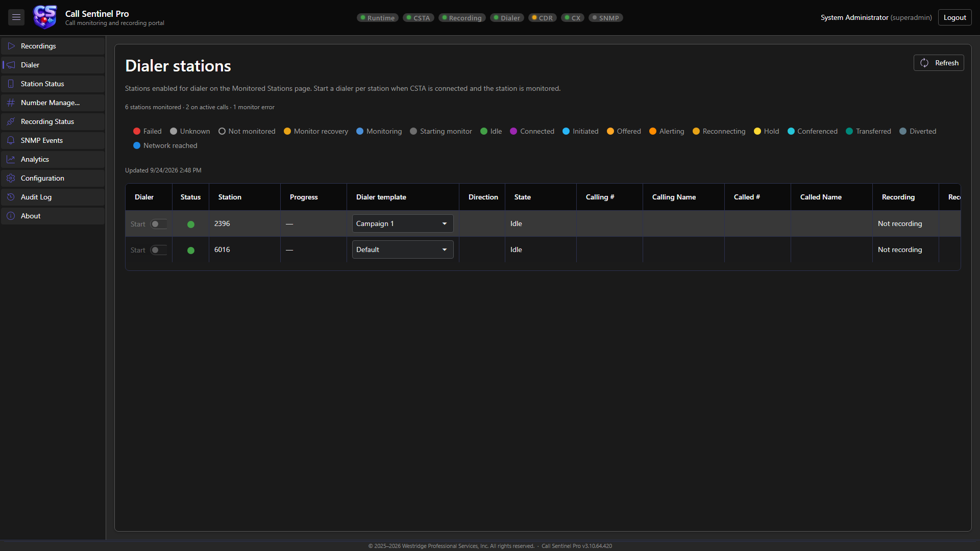Open the Station Status menu item
This screenshot has height=551, width=980.
(53, 84)
